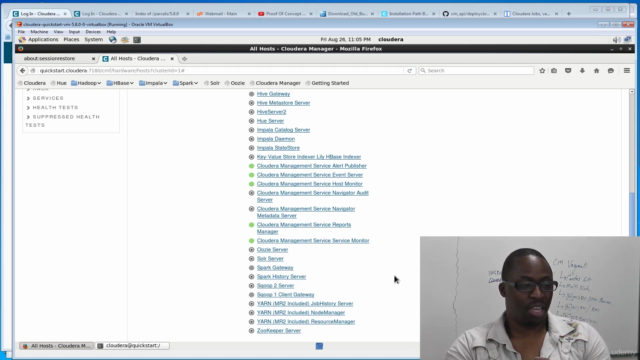Open the Spark bookmarks folder dropdown
This screenshot has width=640, height=360.
(185, 83)
